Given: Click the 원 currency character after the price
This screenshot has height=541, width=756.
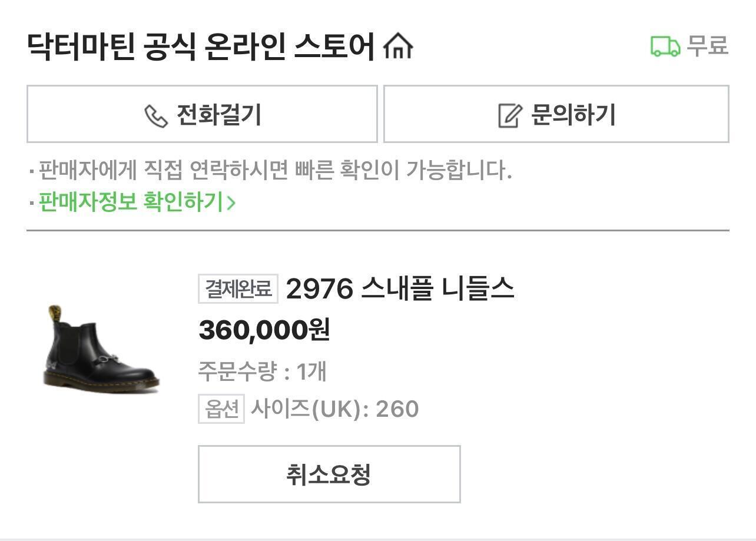Looking at the screenshot, I should [319, 330].
